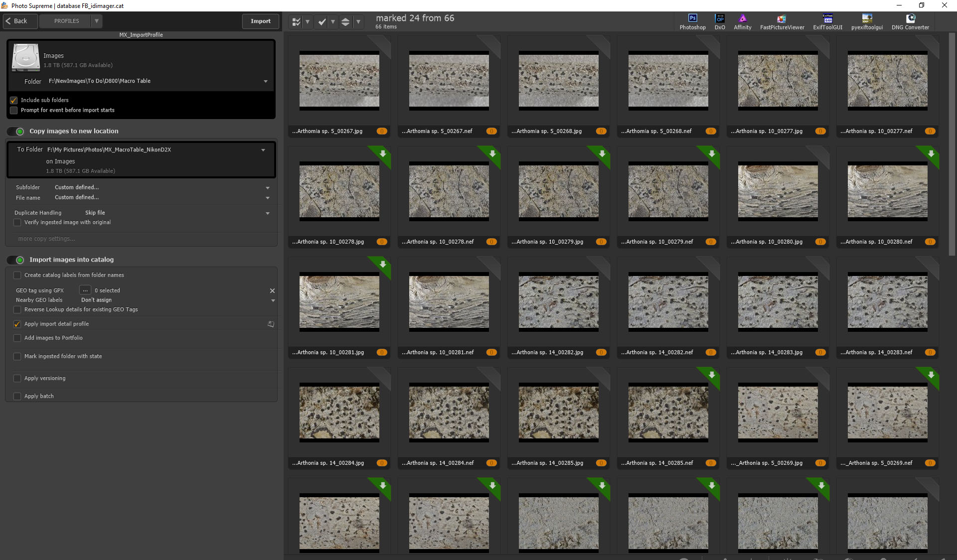
Task: Click the Import button
Action: coord(261,21)
